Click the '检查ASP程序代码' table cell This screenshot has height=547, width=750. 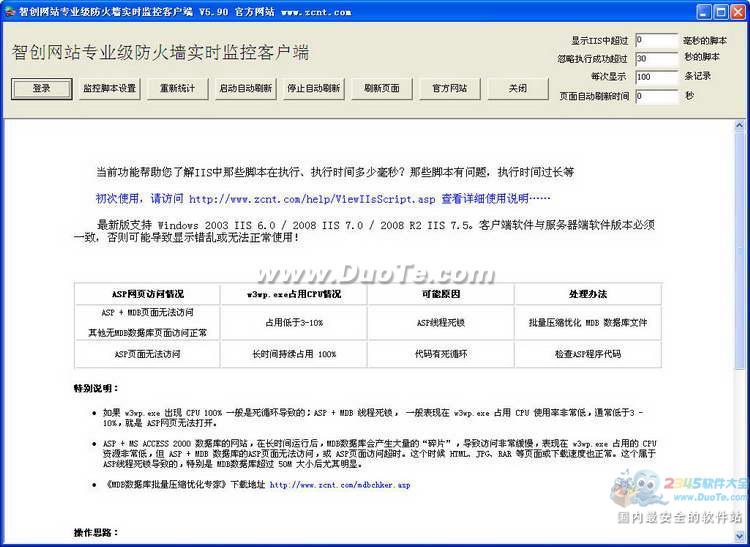pos(588,354)
